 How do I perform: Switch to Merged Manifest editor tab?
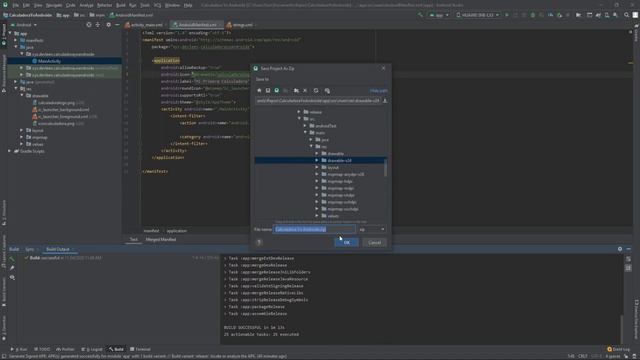tap(161, 240)
